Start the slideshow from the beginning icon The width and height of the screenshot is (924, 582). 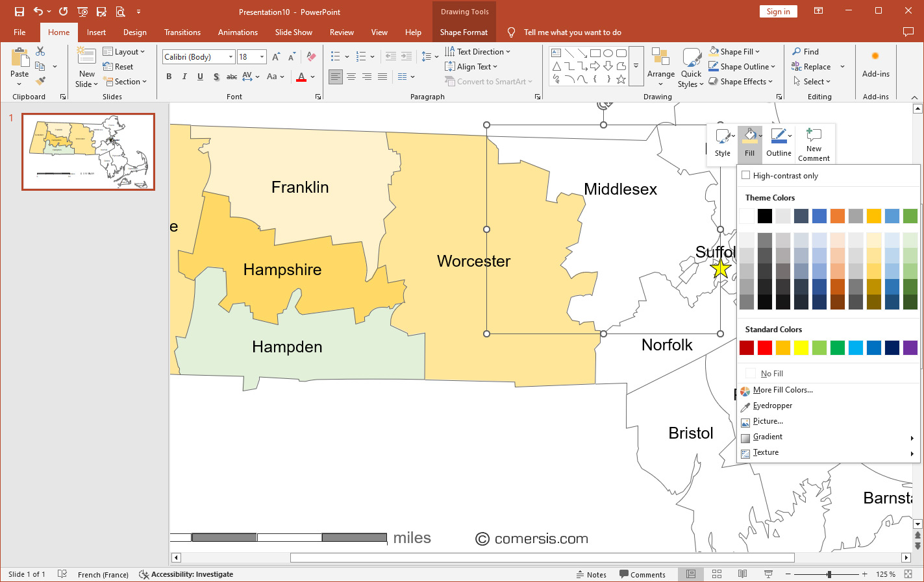pyautogui.click(x=82, y=12)
